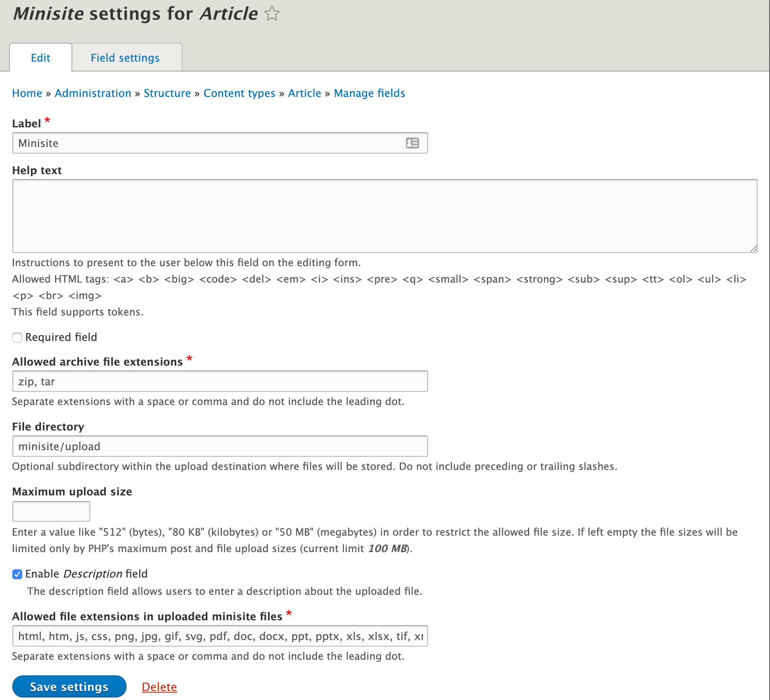Click the Save settings button

(x=69, y=686)
